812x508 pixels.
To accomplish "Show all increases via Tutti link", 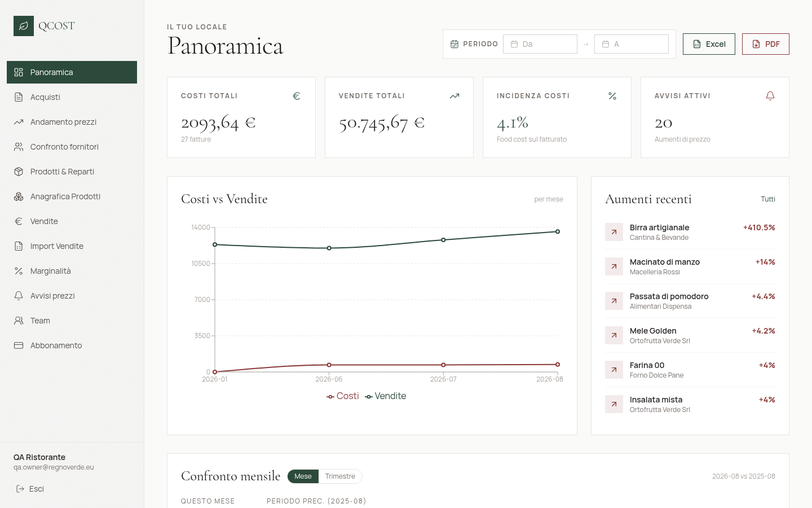I will 768,199.
